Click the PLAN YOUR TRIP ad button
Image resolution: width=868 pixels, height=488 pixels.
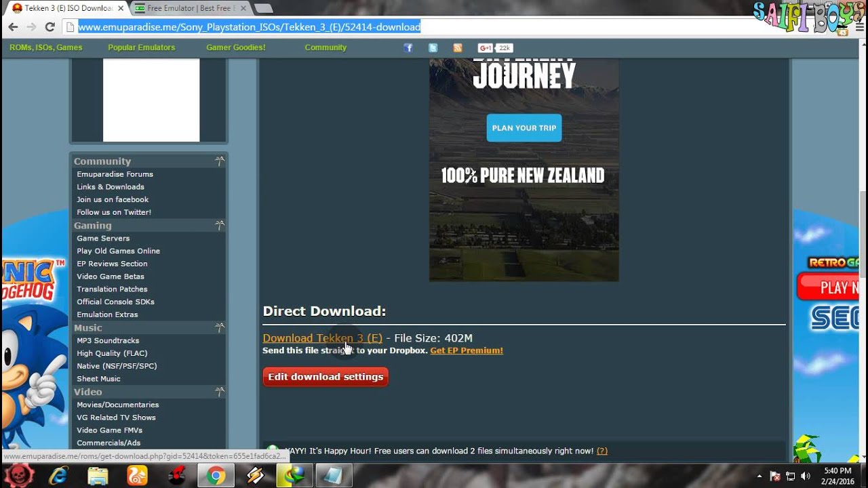click(524, 128)
